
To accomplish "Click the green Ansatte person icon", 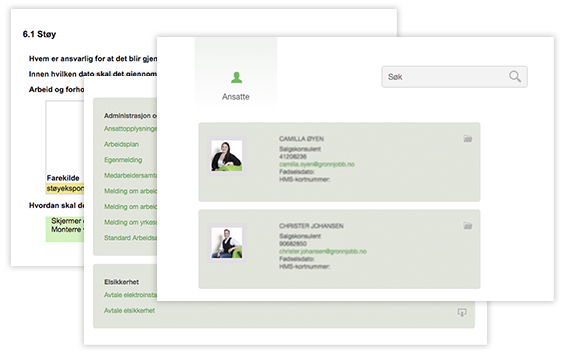I will [236, 77].
